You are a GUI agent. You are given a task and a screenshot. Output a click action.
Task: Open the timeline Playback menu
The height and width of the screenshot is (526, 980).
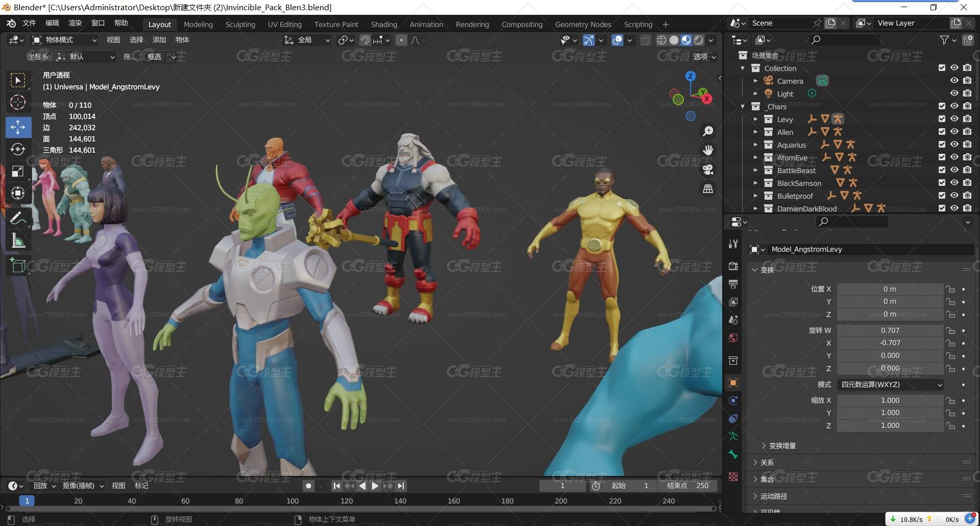pyautogui.click(x=44, y=486)
